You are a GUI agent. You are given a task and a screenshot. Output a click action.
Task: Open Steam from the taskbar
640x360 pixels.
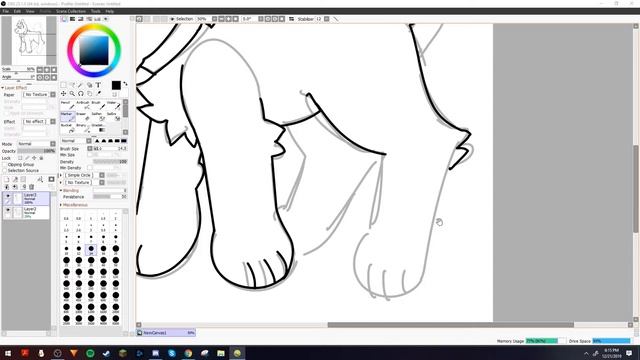(107, 353)
